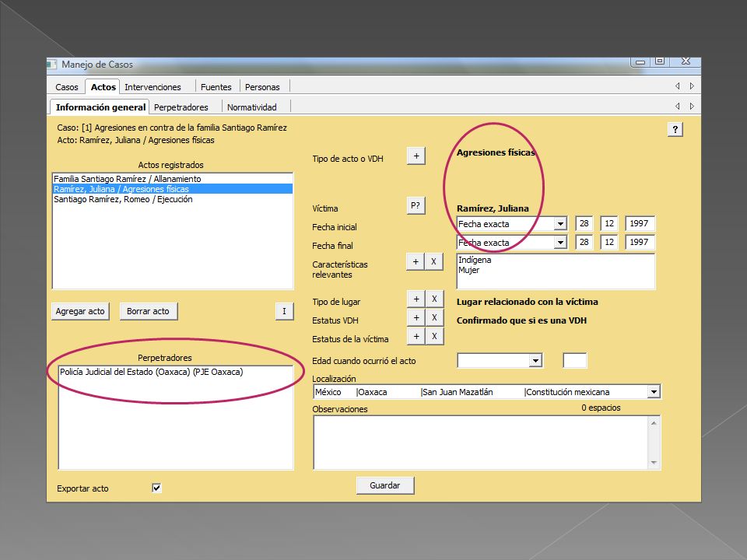Expand the Localización dropdown
The width and height of the screenshot is (747, 560).
coord(654,392)
